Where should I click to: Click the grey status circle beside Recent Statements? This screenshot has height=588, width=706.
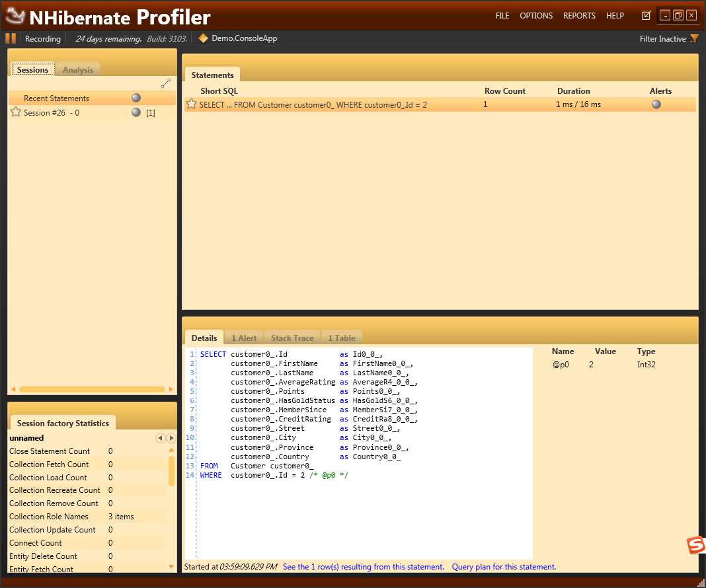pyautogui.click(x=136, y=98)
